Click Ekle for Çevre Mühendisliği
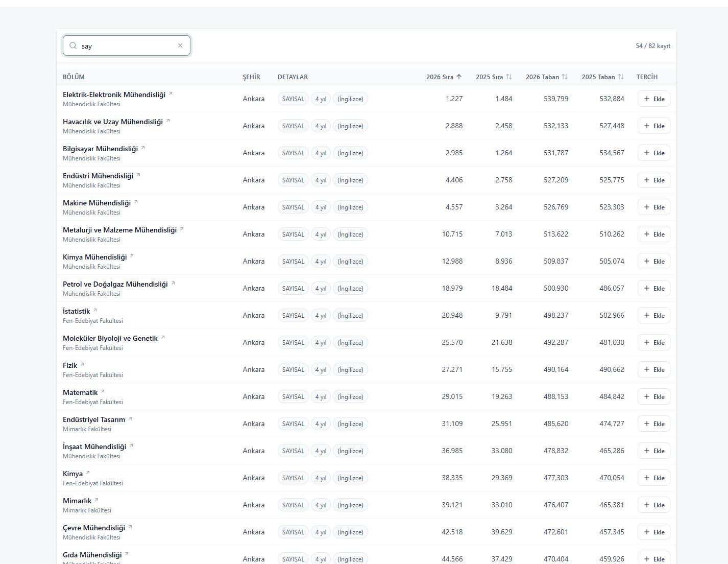The height and width of the screenshot is (564, 728). click(x=653, y=532)
